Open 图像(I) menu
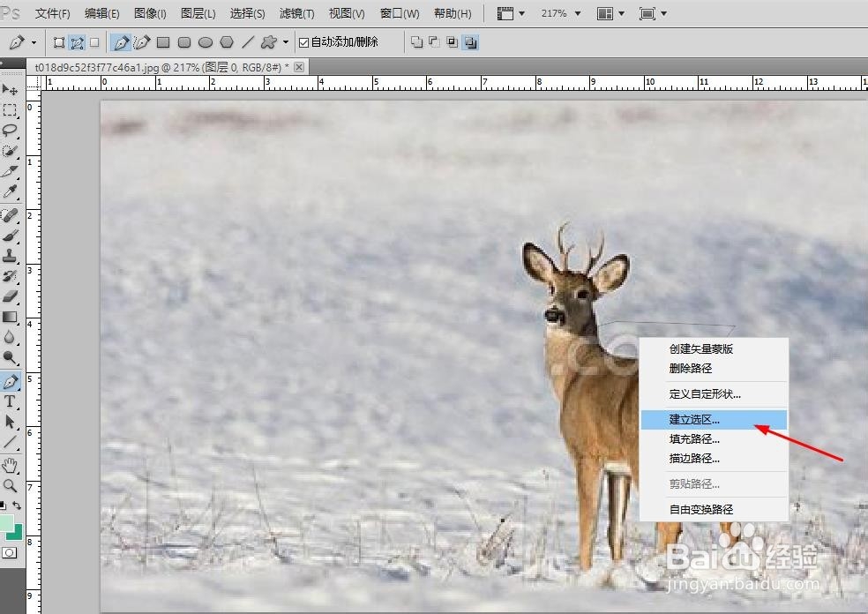 click(x=150, y=13)
